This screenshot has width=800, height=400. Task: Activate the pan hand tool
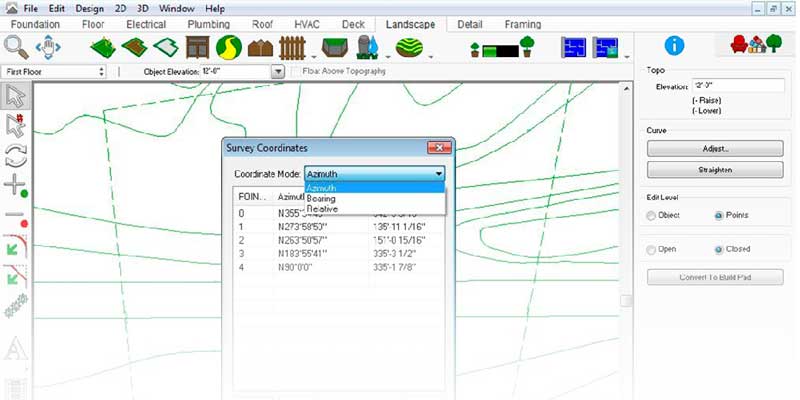[49, 46]
